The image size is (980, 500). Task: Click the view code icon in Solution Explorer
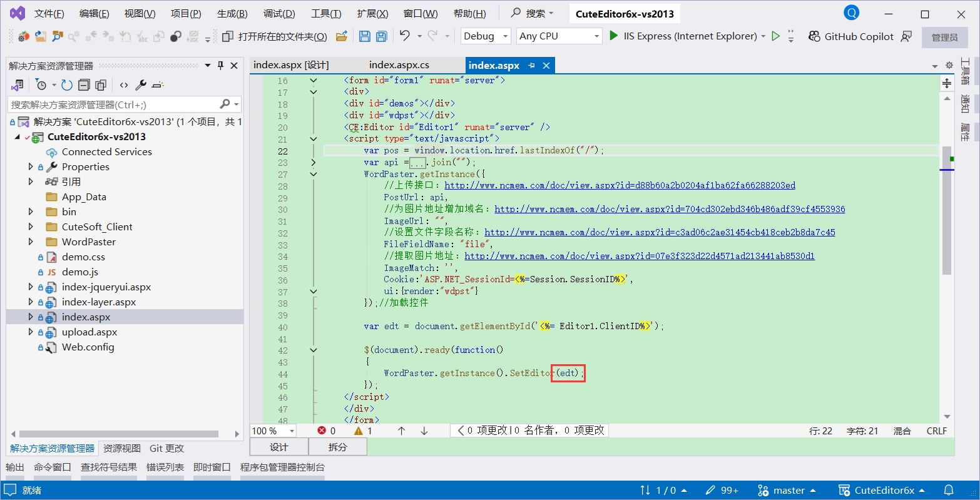click(x=124, y=85)
